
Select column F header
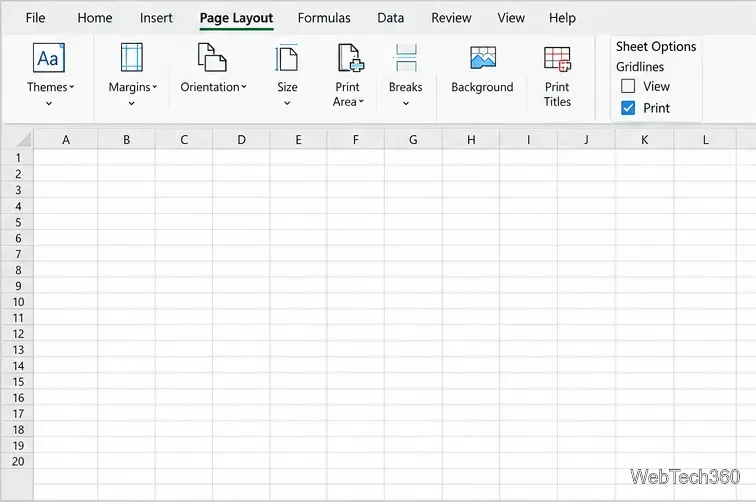[x=356, y=139]
